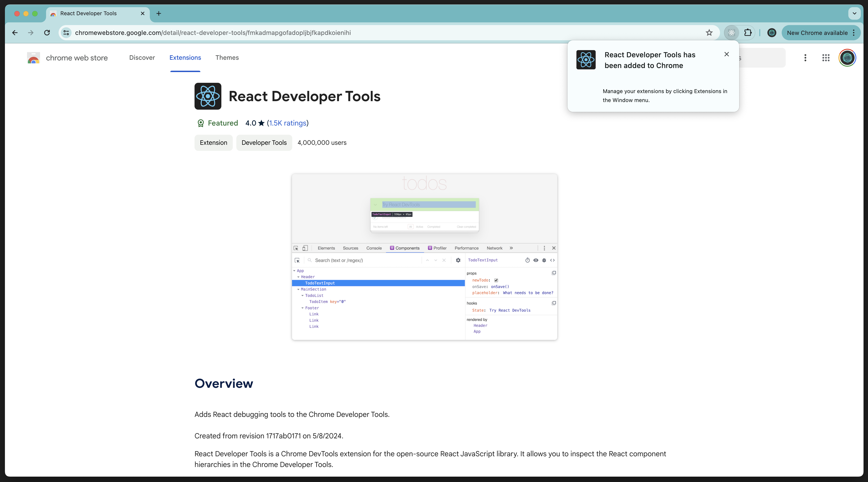Dismiss the extension added popup
The image size is (868, 482).
coord(726,54)
